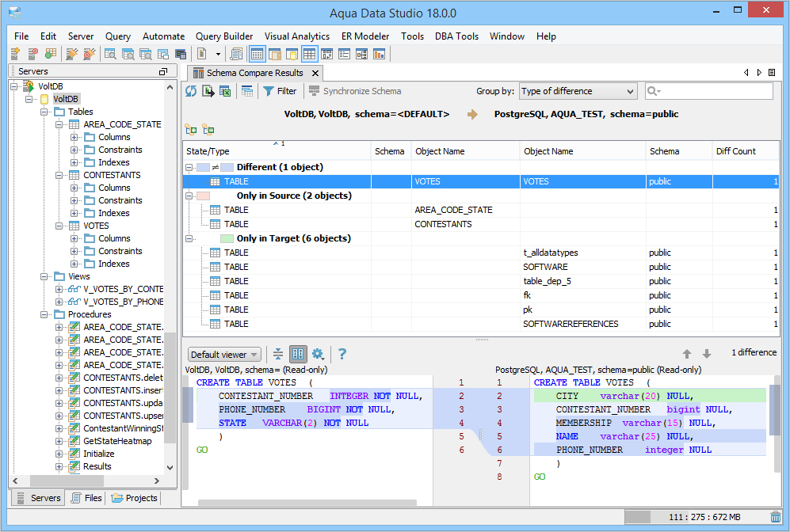Click the connect plug icon in main toolbar
790x532 pixels.
(x=71, y=54)
